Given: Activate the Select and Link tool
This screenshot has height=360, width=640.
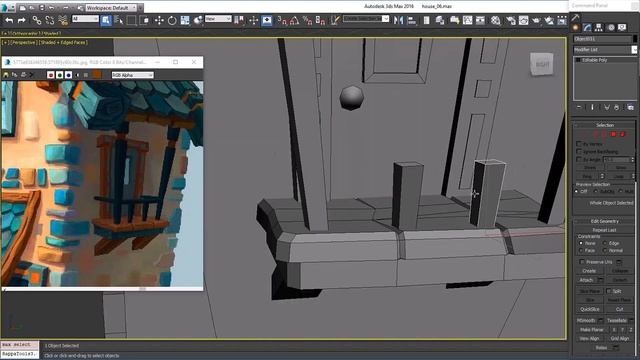Looking at the screenshot, I should [37, 20].
